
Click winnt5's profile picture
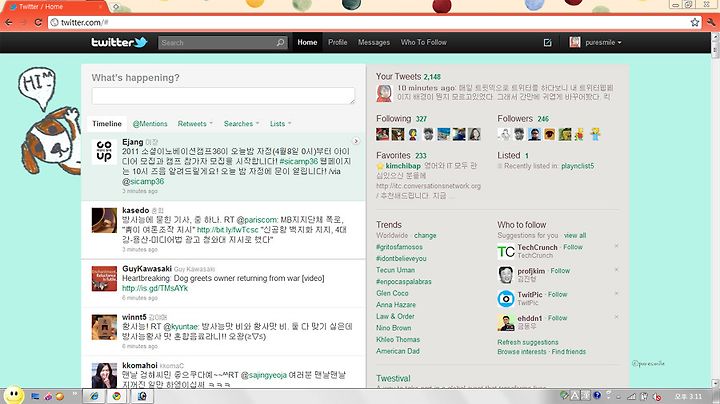pos(104,327)
